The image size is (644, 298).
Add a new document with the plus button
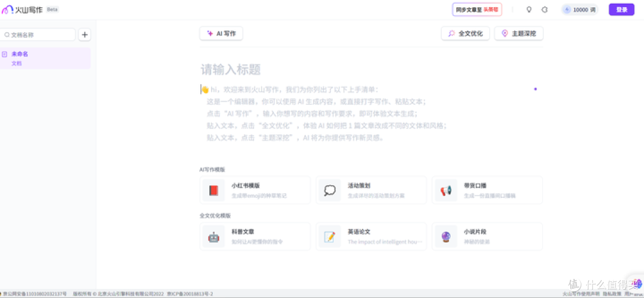pyautogui.click(x=85, y=35)
